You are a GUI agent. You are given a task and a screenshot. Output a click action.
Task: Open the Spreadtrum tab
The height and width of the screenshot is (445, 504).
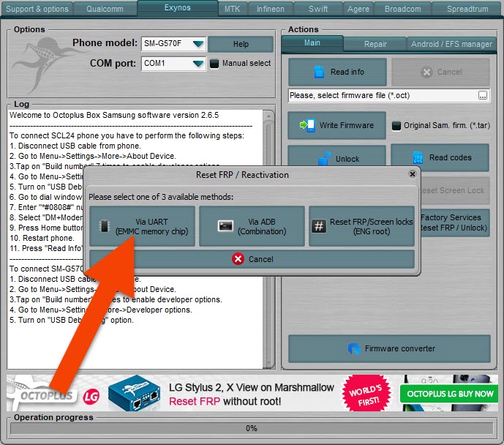click(467, 9)
